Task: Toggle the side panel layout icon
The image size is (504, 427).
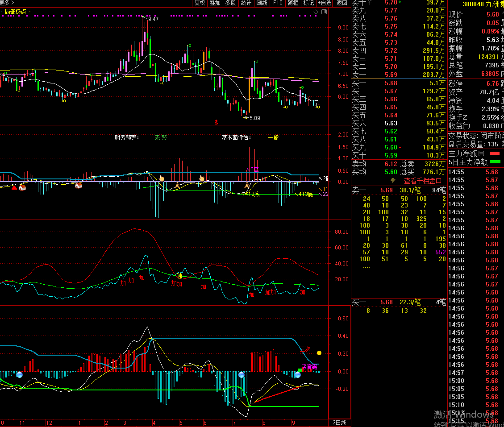Action: (324, 12)
